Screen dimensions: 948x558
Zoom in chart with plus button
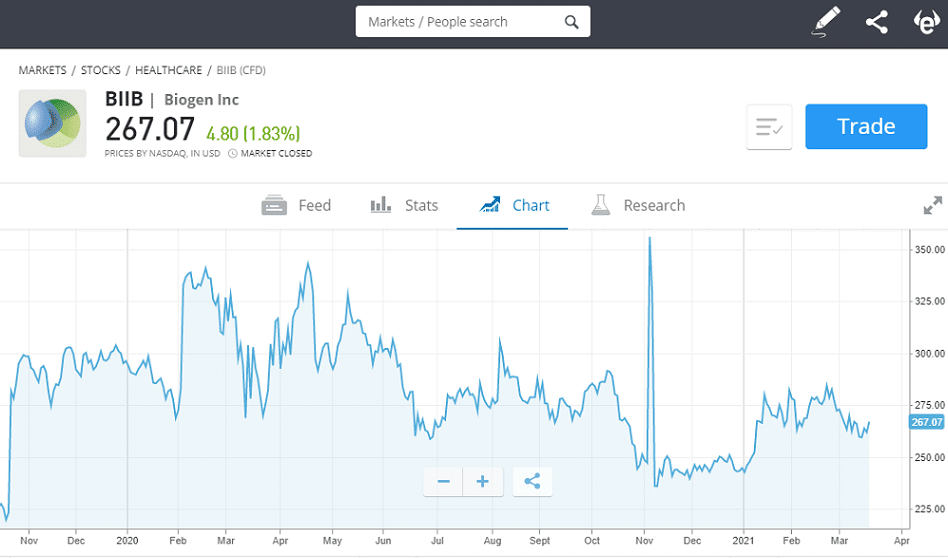pos(482,481)
